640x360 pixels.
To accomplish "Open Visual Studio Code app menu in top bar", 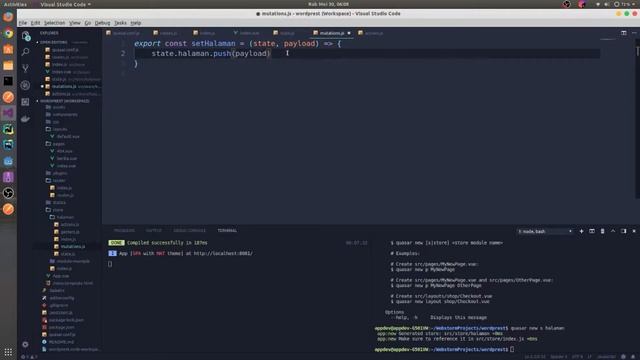I will coord(65,4).
